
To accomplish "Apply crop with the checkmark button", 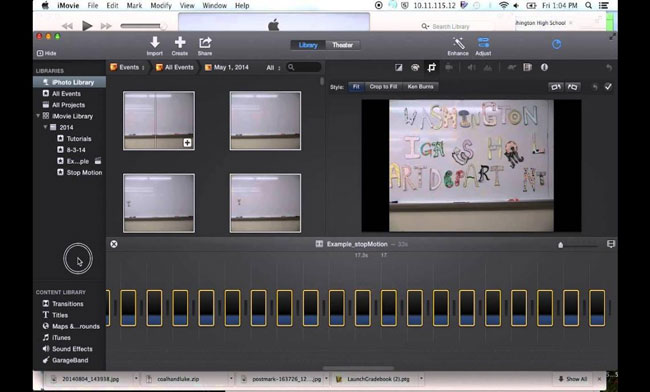I will (608, 87).
